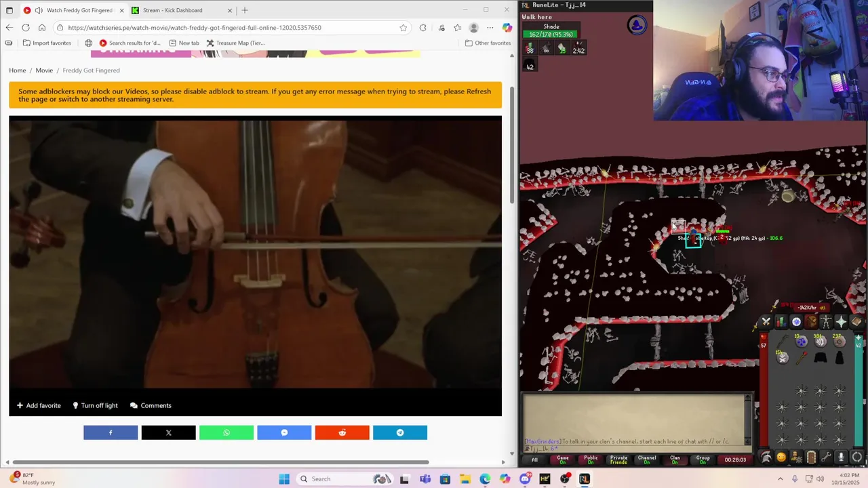Click the Home breadcrumb link
This screenshot has height=488, width=868.
[x=18, y=70]
